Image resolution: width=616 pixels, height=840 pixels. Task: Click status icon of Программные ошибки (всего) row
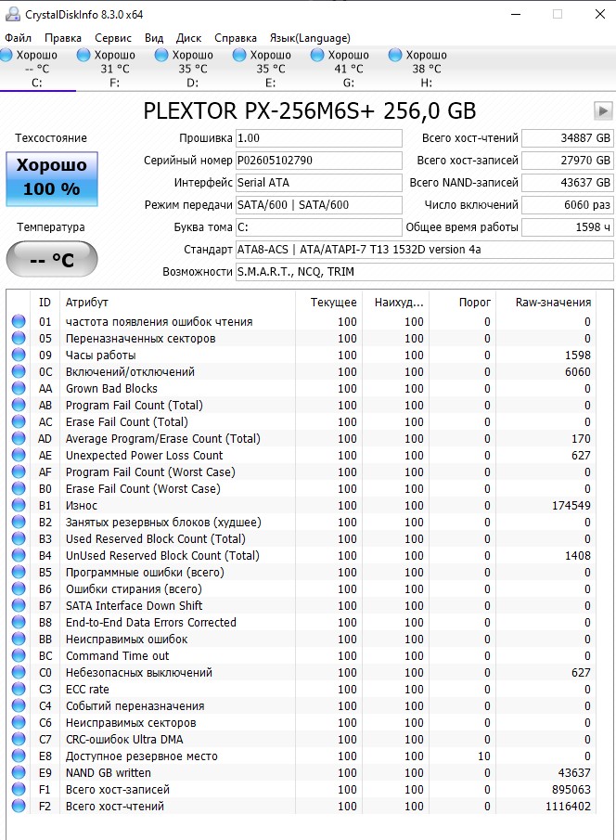pyautogui.click(x=19, y=572)
